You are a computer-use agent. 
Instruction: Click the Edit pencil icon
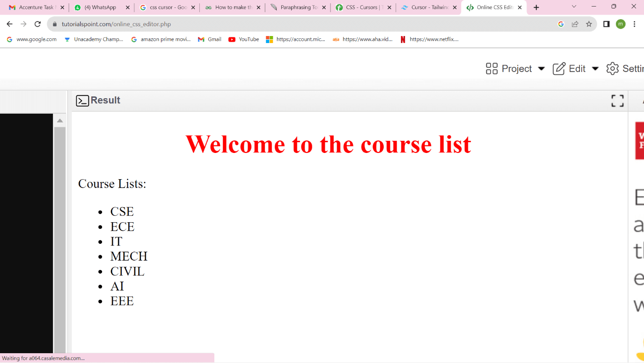coord(559,68)
